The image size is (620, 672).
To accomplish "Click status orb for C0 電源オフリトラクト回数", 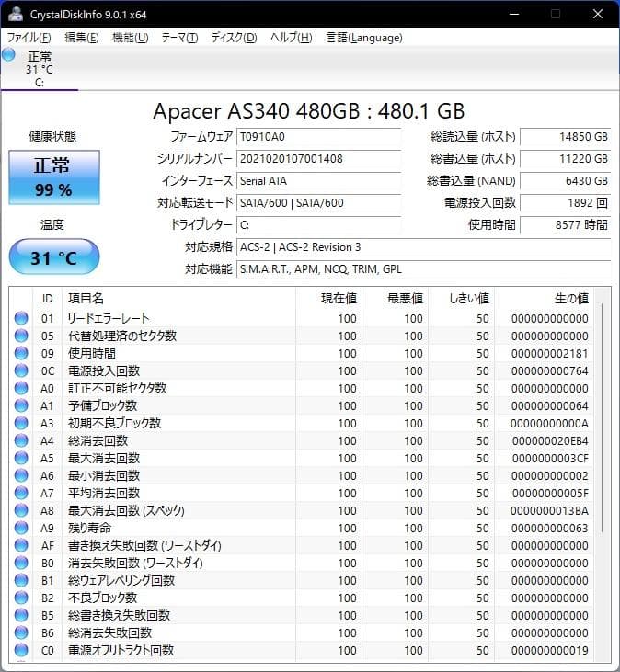I will coord(21,650).
